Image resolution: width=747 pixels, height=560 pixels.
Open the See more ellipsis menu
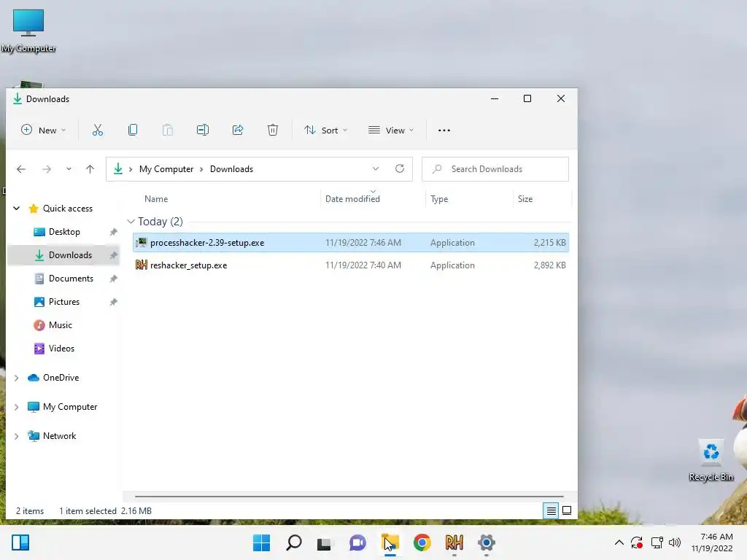click(x=444, y=130)
